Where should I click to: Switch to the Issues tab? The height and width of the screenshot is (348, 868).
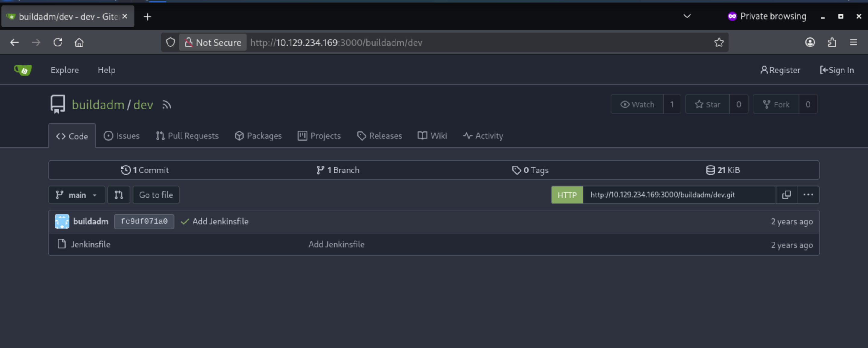(x=121, y=136)
